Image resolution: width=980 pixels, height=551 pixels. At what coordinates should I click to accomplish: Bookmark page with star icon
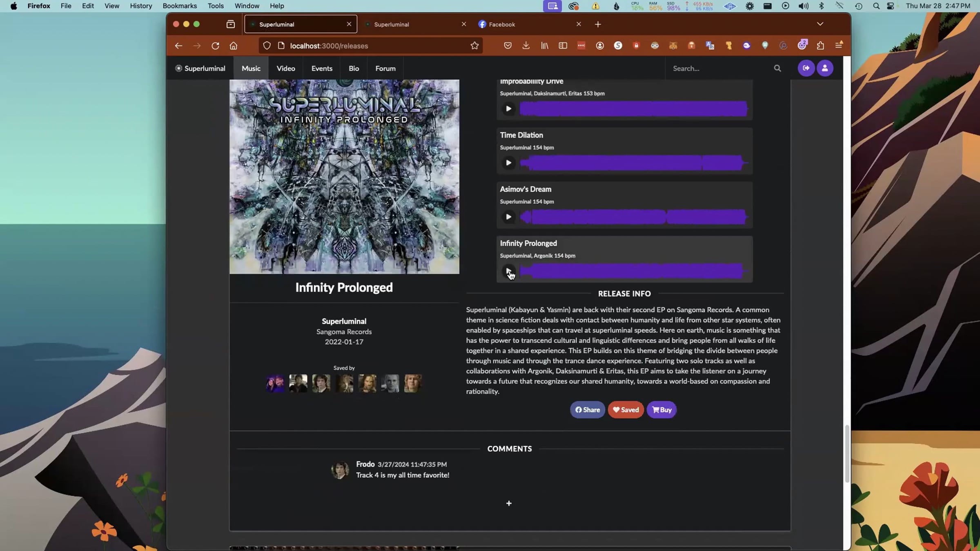[474, 46]
